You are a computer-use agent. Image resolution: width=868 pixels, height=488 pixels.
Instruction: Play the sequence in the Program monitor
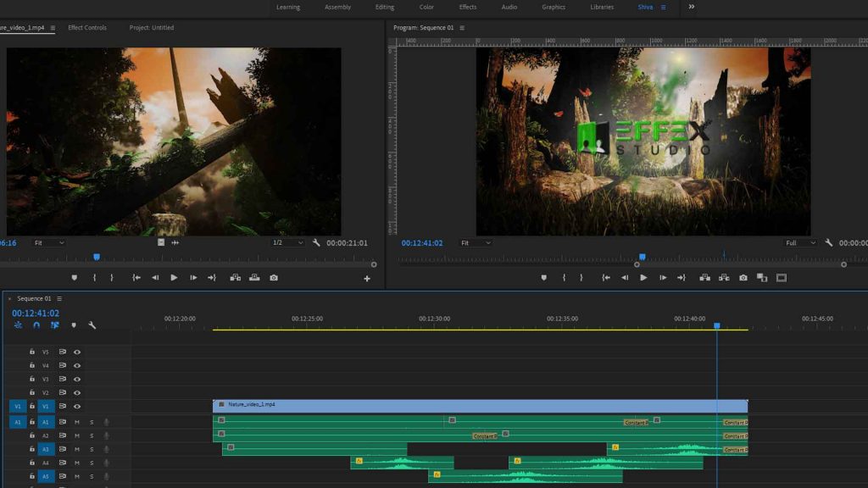(643, 278)
